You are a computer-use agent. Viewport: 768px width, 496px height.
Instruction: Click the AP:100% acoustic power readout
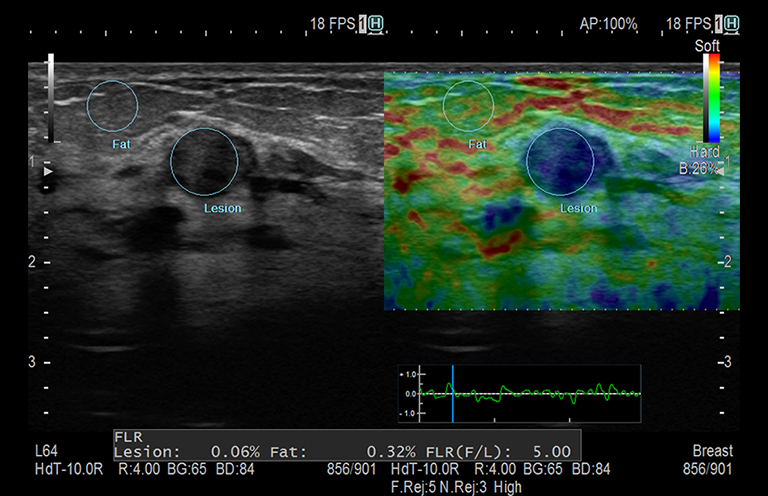click(x=608, y=23)
